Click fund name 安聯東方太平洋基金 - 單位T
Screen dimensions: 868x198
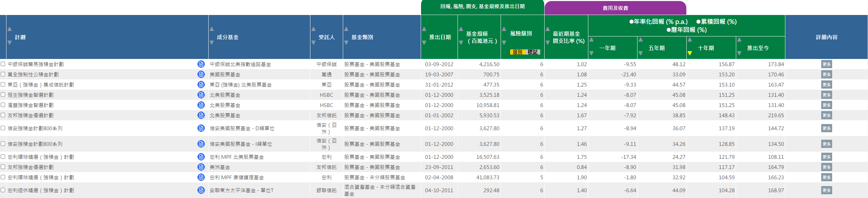pos(242,191)
